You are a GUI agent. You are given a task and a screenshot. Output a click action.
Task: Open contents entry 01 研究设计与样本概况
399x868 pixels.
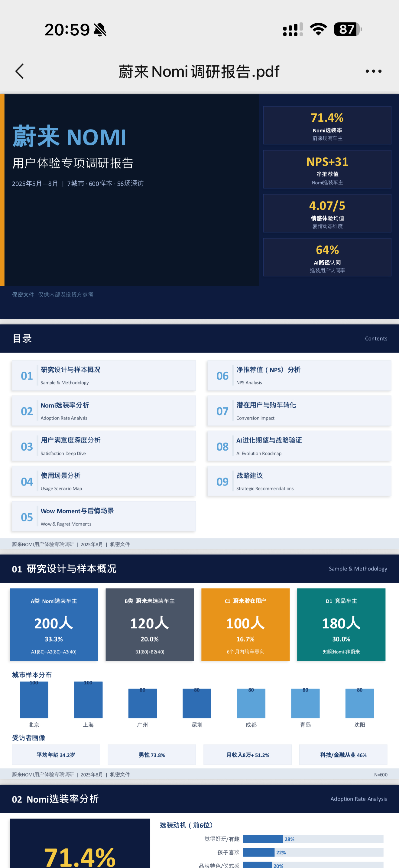pos(104,376)
